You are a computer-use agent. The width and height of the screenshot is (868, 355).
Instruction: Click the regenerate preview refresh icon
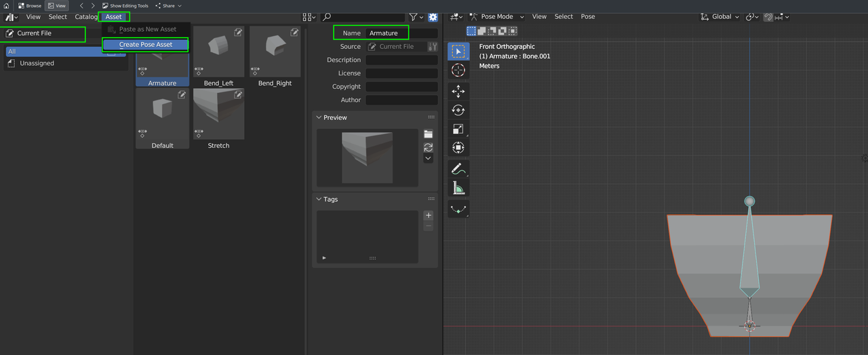pos(428,147)
